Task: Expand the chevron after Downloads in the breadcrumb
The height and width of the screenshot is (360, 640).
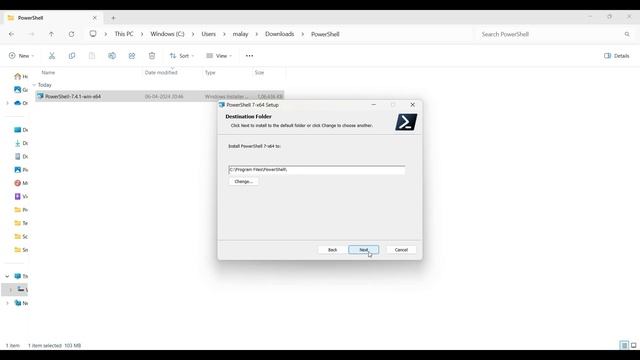Action: click(x=303, y=34)
